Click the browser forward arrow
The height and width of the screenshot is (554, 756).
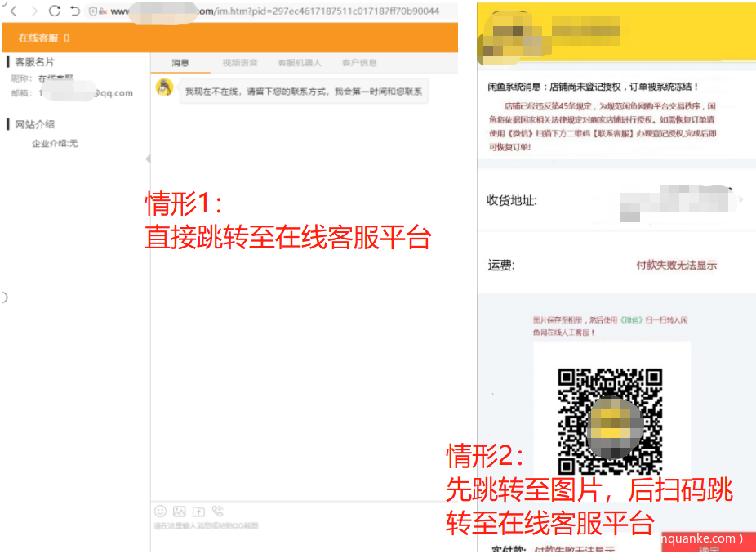pos(34,11)
